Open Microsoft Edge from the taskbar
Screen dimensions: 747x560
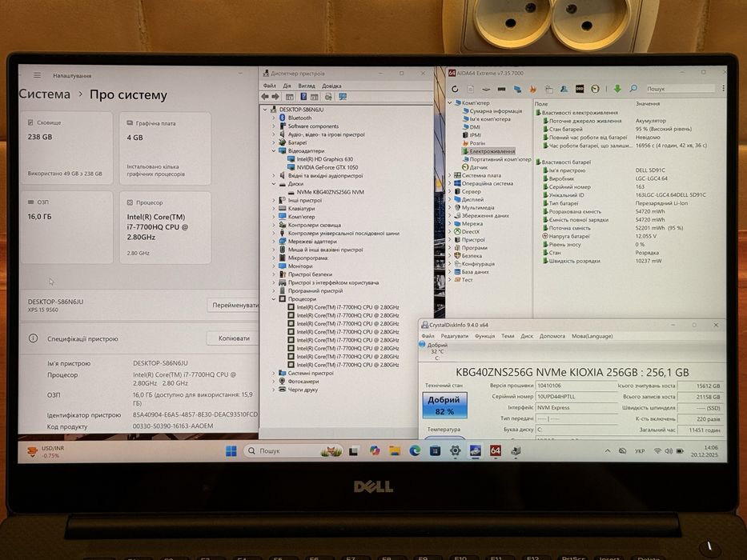click(x=415, y=450)
